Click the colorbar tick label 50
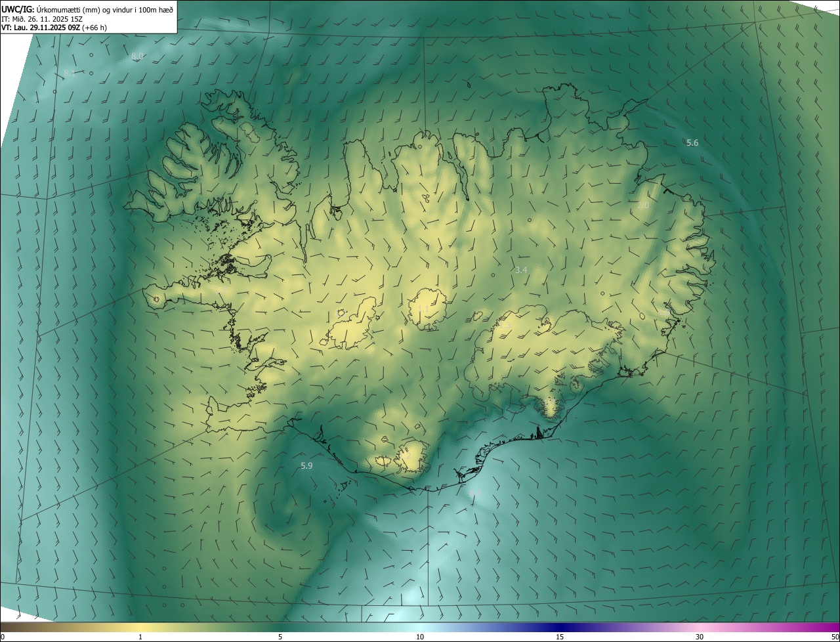This screenshot has height=642, width=840. [835, 637]
